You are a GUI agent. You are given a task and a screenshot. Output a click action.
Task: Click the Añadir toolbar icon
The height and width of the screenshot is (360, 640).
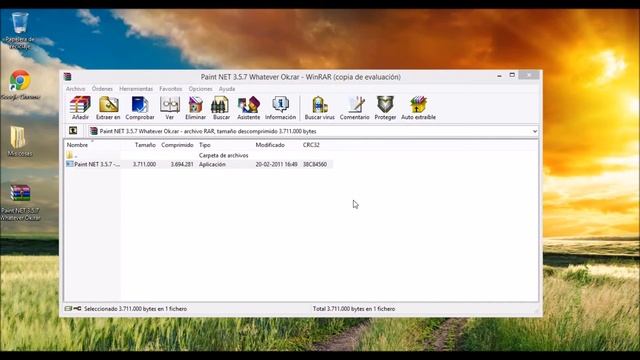pos(80,108)
